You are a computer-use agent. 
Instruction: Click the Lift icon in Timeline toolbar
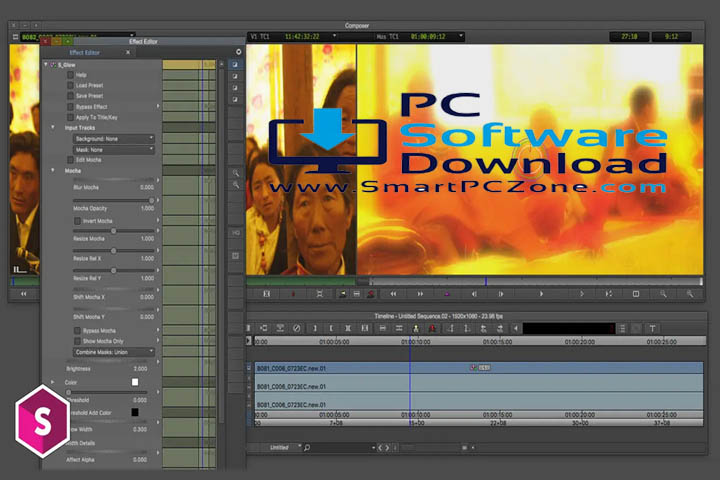(x=382, y=328)
